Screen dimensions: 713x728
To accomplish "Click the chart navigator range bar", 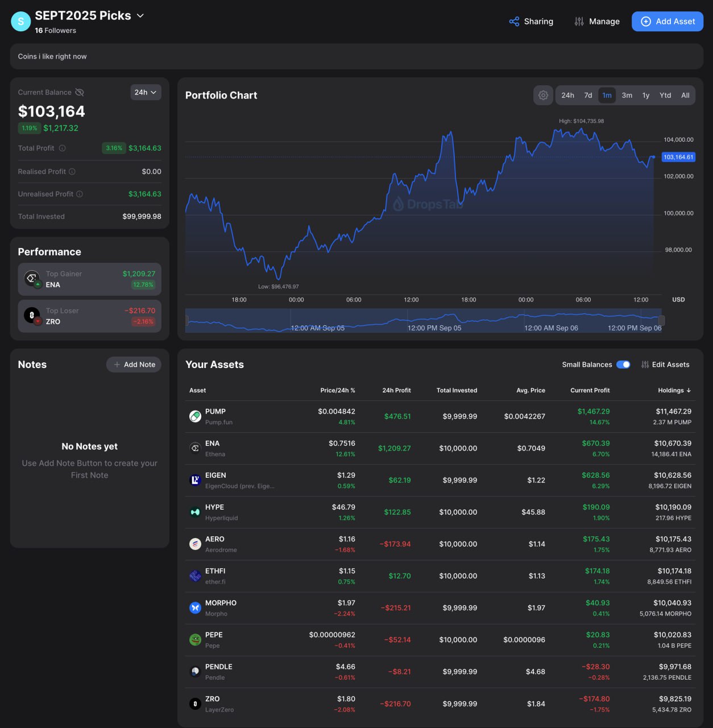I will pyautogui.click(x=424, y=321).
